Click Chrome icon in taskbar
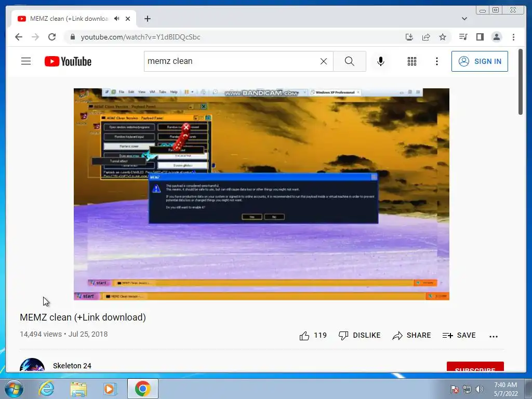532x399 pixels. click(142, 389)
